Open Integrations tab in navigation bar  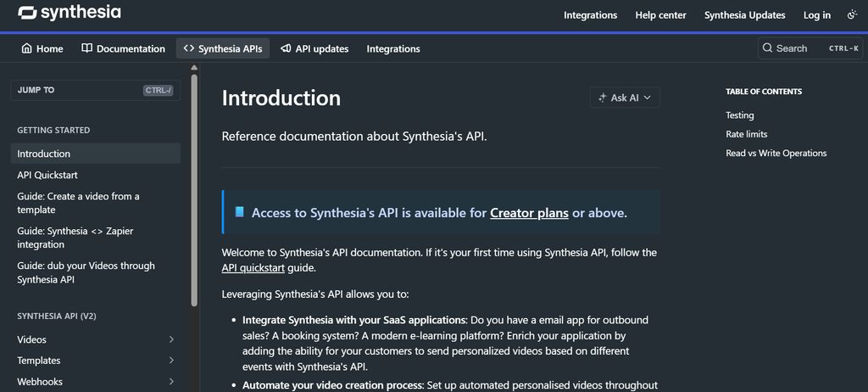tap(393, 49)
